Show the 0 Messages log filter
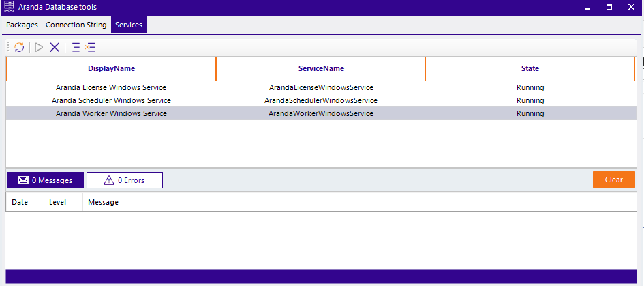Screen dimensions: 644x286 [x=46, y=180]
